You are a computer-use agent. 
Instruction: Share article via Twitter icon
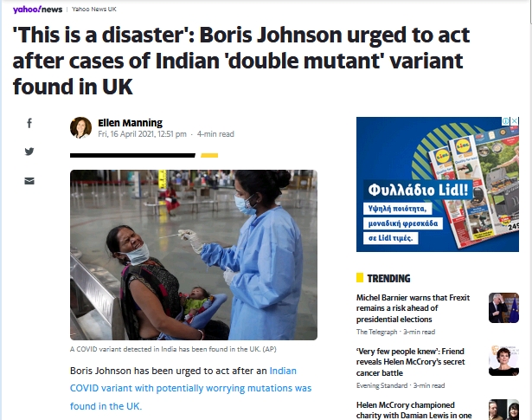[29, 151]
